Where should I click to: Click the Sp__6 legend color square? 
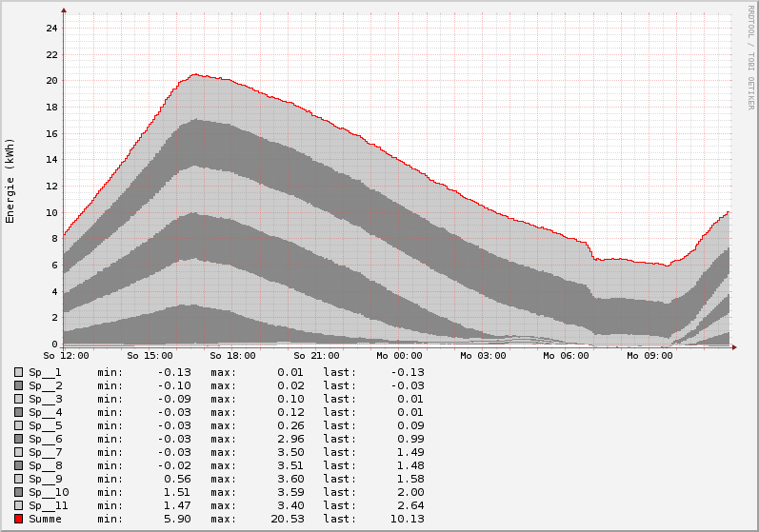[x=18, y=439]
